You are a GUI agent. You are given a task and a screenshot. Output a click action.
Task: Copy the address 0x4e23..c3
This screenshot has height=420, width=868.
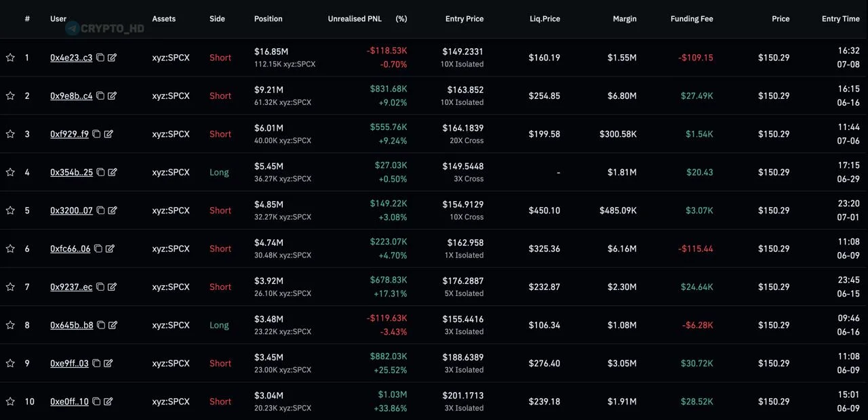tap(100, 58)
